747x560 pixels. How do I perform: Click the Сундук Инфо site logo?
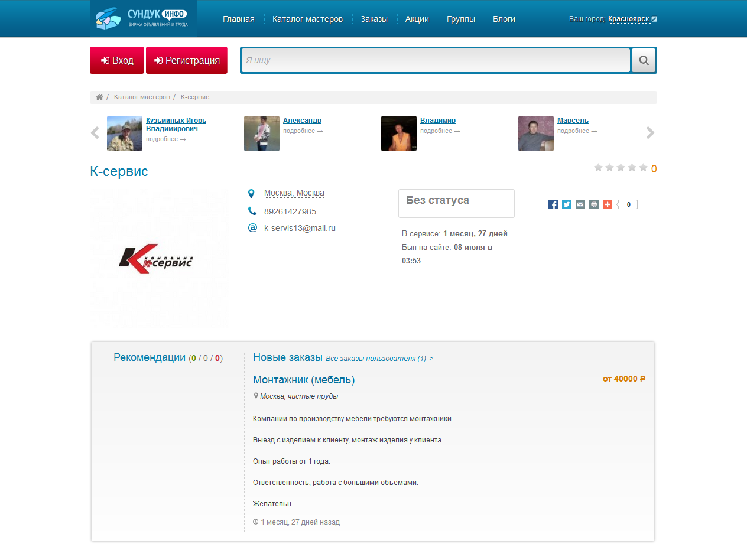point(143,18)
